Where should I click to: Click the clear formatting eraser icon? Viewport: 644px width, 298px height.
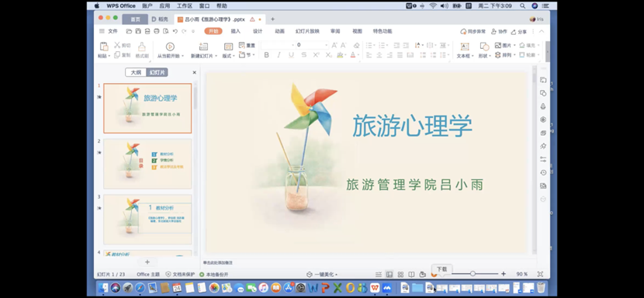(356, 45)
